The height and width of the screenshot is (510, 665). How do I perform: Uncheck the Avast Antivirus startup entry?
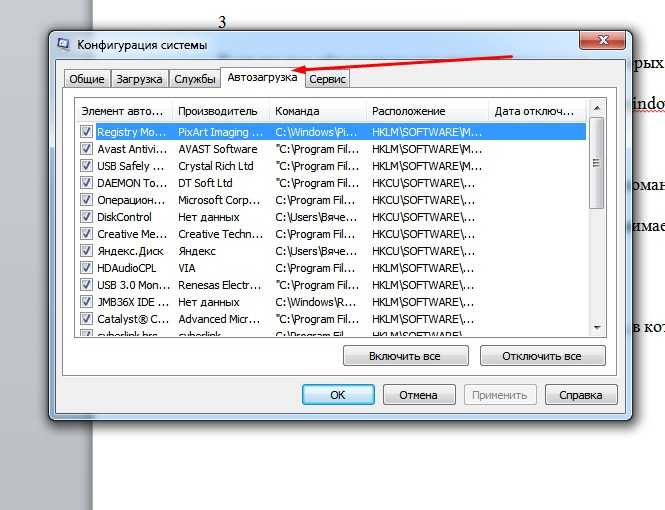(86, 149)
